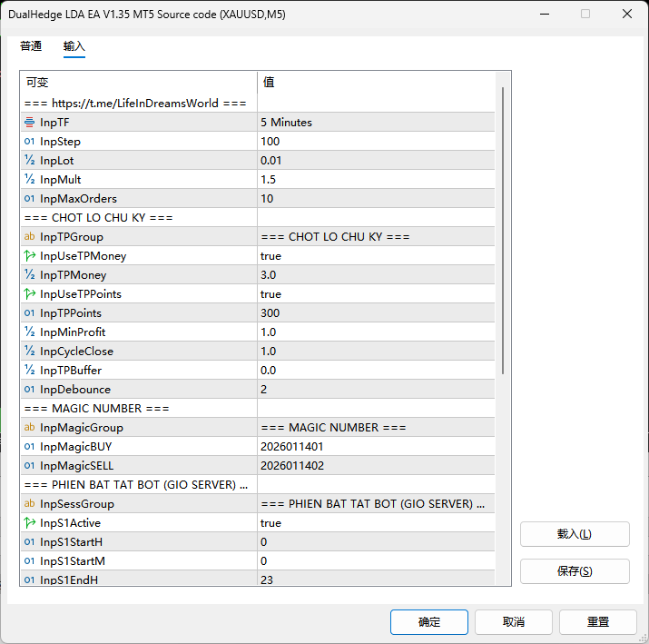
Task: Switch to the 普通 tab
Action: (x=31, y=46)
